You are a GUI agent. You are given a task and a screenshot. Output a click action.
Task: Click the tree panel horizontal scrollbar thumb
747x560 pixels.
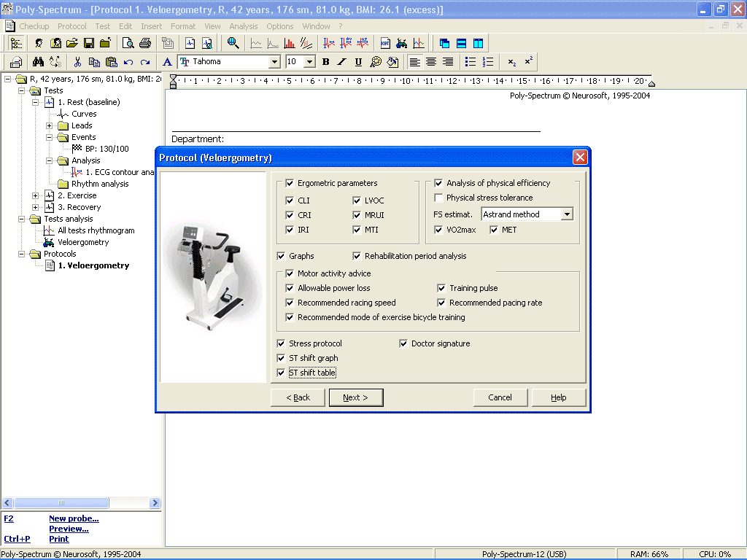tap(61, 503)
